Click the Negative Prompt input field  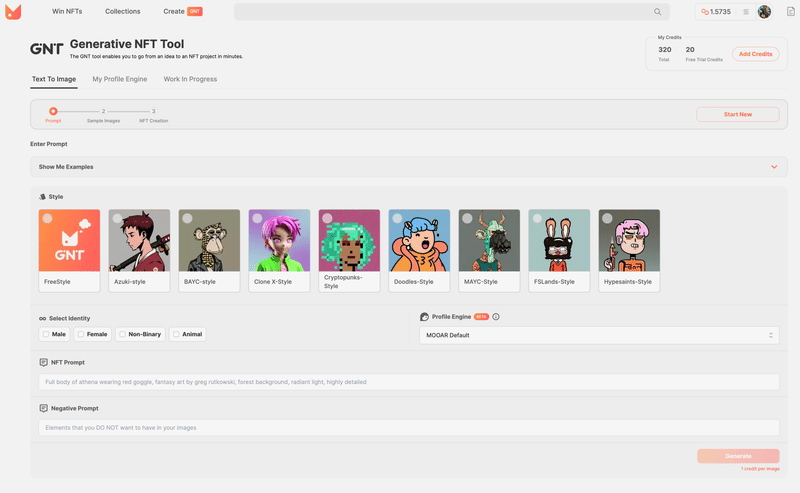409,428
